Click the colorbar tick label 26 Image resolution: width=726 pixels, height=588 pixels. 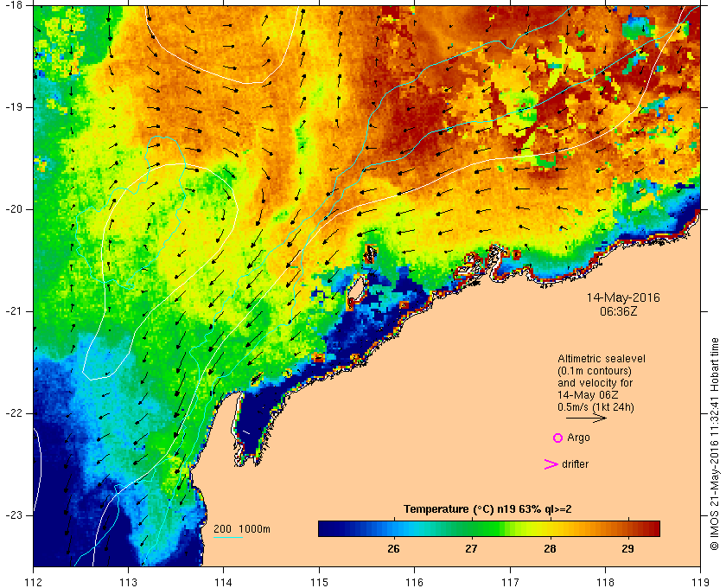tap(393, 548)
